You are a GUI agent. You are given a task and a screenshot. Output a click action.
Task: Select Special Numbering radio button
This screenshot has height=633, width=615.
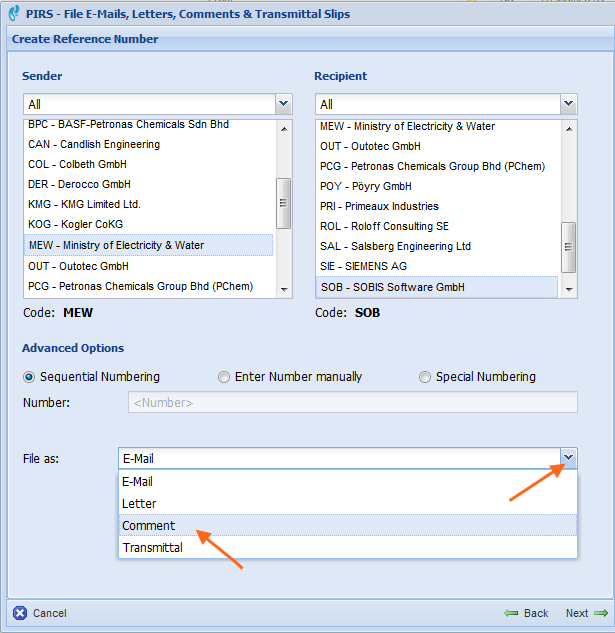pyautogui.click(x=425, y=377)
